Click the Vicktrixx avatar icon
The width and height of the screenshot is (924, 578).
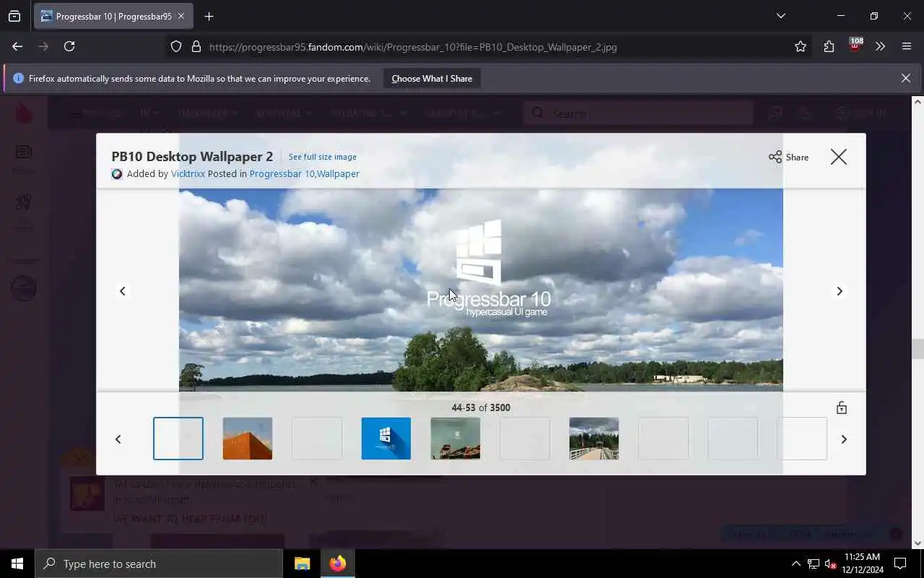117,174
